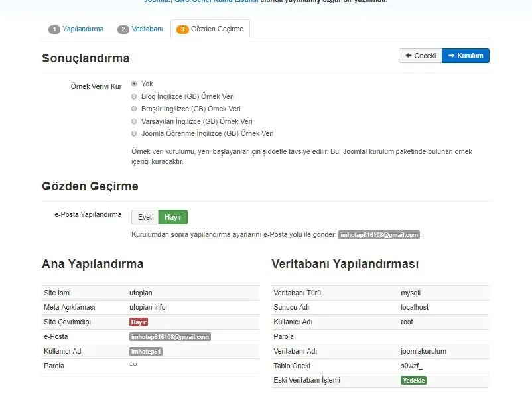Click the orange step 3 badge
Viewport: 532px width, 404px height.
coord(182,29)
